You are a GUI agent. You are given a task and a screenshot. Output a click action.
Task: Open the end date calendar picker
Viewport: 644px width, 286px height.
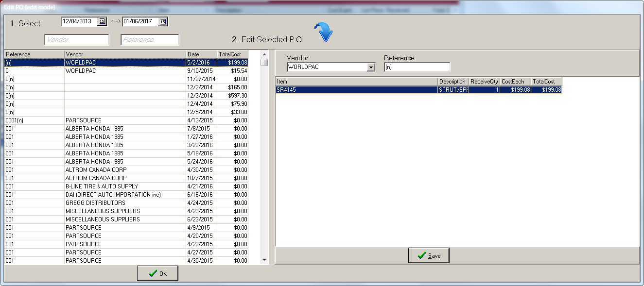coord(162,21)
